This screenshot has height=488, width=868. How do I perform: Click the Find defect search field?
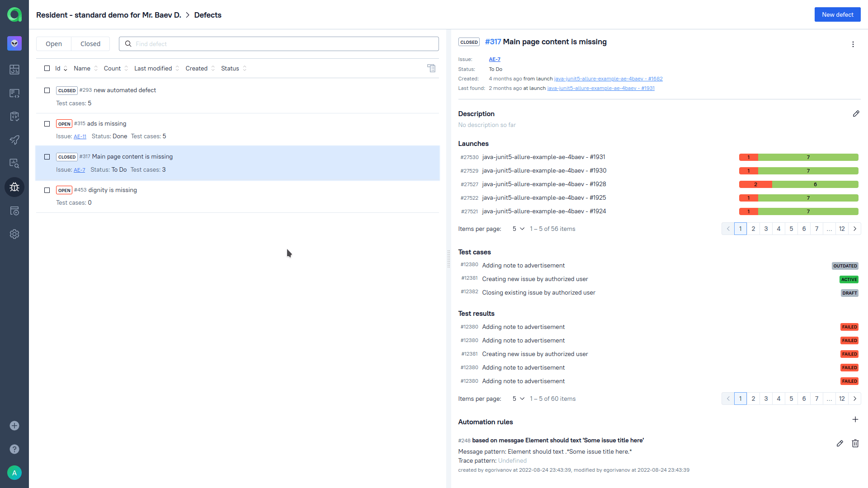(x=285, y=44)
